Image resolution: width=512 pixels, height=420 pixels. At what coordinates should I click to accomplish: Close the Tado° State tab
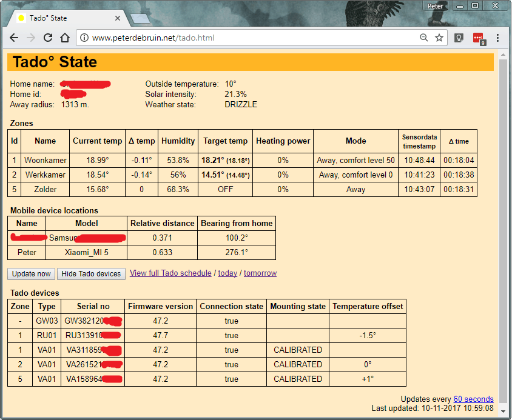118,18
